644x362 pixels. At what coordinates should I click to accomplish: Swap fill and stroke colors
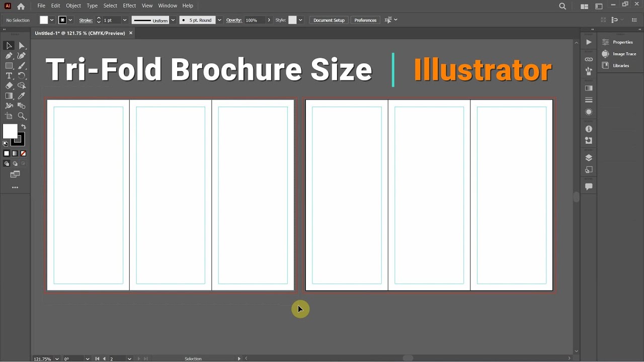pyautogui.click(x=24, y=127)
